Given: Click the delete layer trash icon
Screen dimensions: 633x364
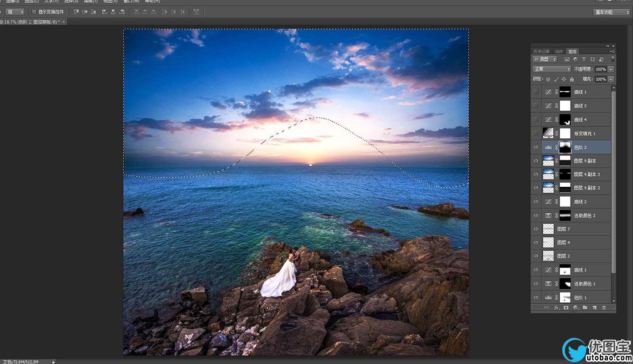Looking at the screenshot, I should 604,308.
